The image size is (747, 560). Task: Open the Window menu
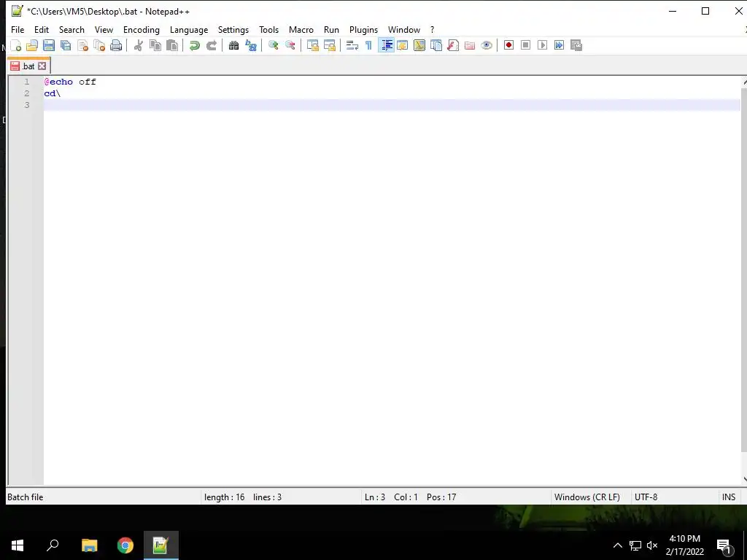[404, 29]
